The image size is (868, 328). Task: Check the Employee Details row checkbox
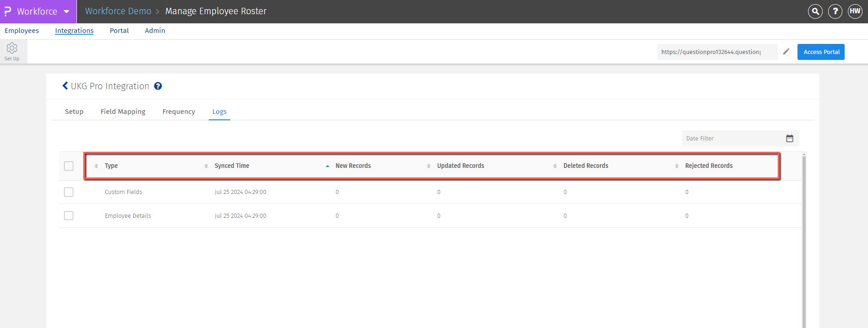tap(69, 216)
